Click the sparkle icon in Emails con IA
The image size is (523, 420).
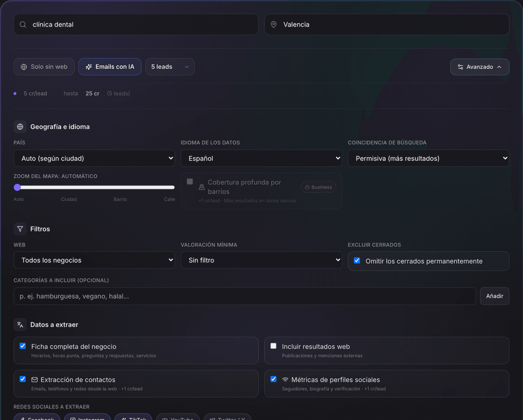point(89,67)
